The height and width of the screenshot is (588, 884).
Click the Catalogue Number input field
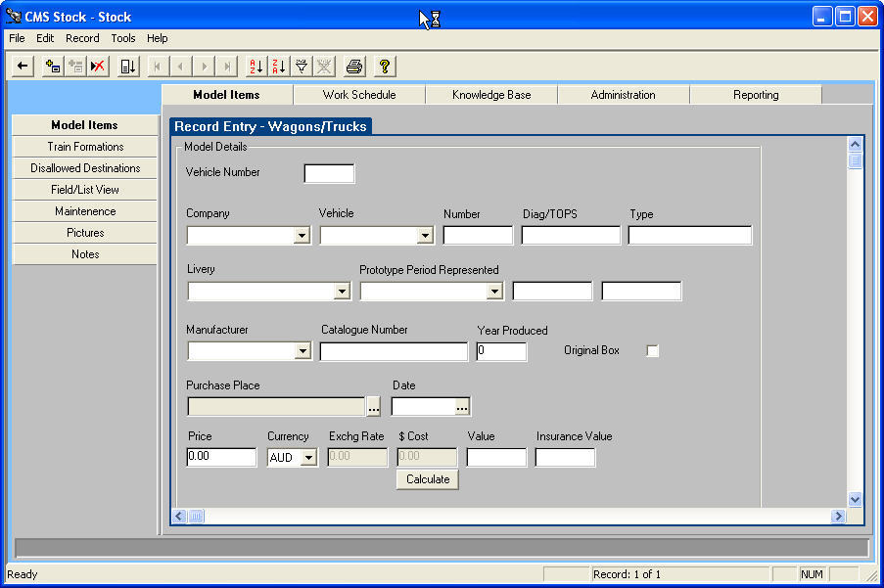(x=394, y=351)
